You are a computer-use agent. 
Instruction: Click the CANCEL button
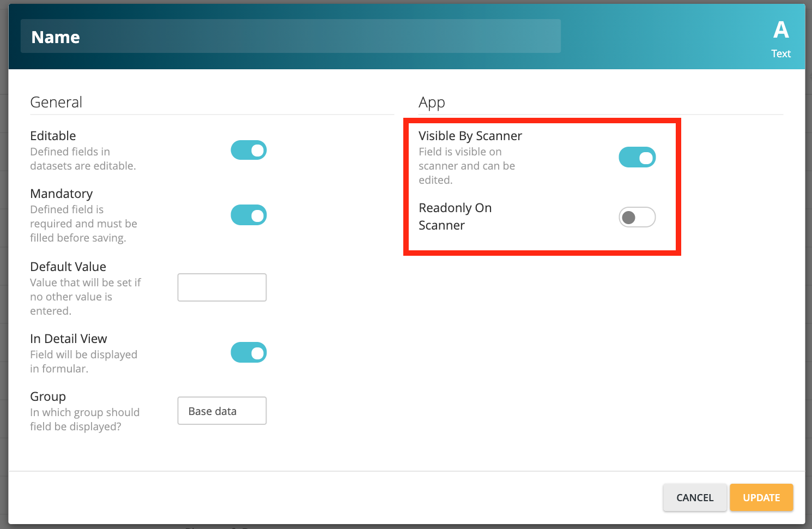point(695,497)
